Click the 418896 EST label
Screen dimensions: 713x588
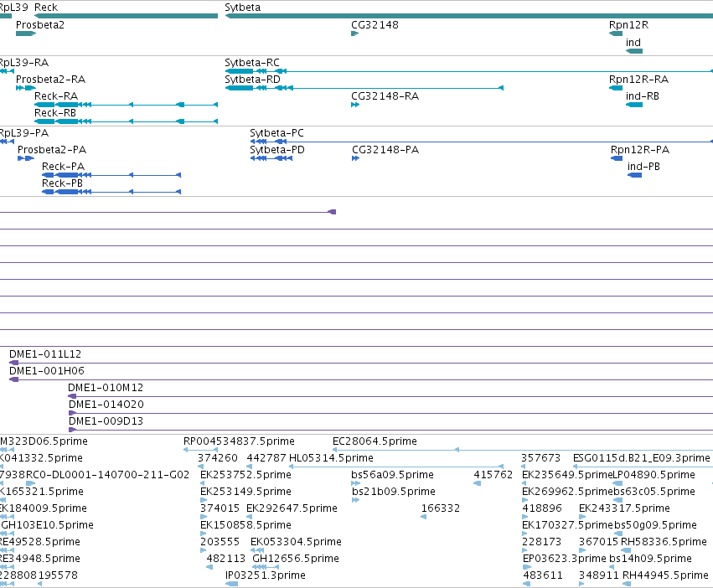[542, 508]
